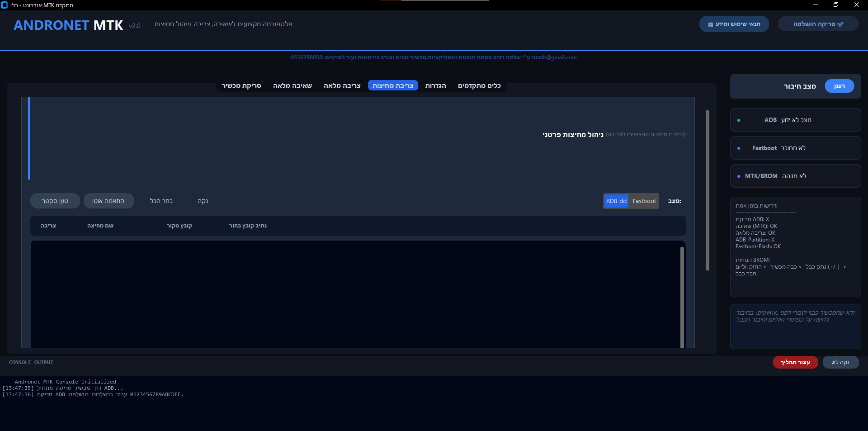Select ADB-dd flashing mode
Viewport: 868px width, 431px height.
616,201
